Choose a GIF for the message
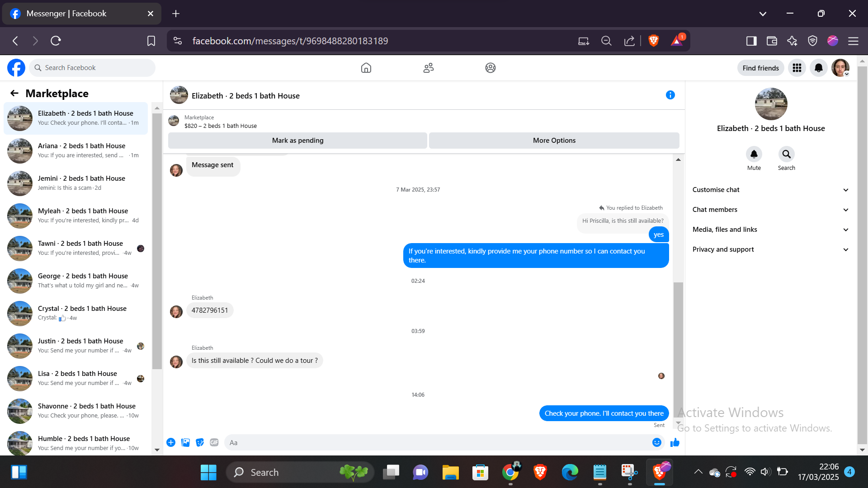 214,442
